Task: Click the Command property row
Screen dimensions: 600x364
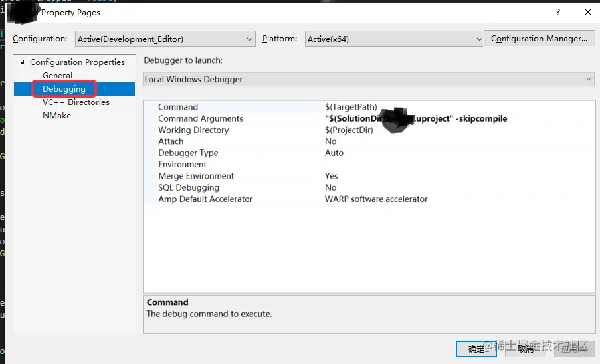Action: [x=369, y=107]
